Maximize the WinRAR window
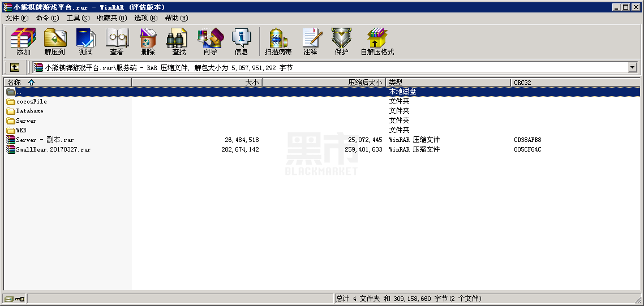 pyautogui.click(x=625, y=7)
